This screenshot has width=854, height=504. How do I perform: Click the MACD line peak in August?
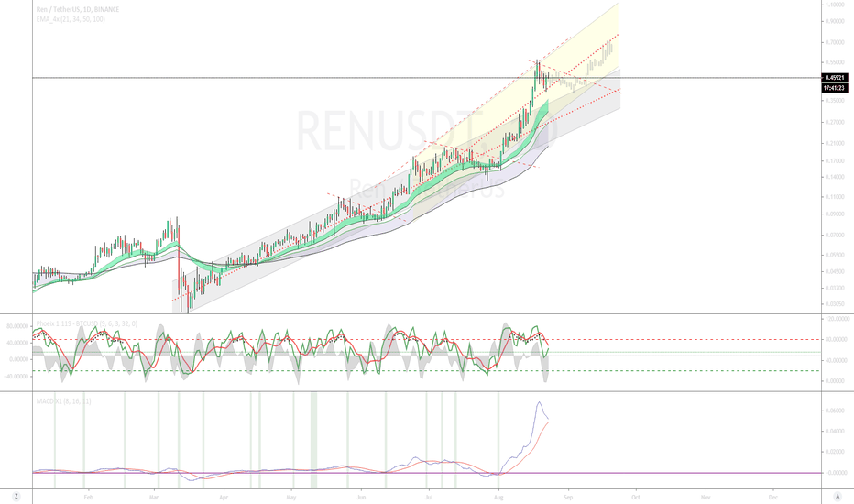[x=539, y=402]
